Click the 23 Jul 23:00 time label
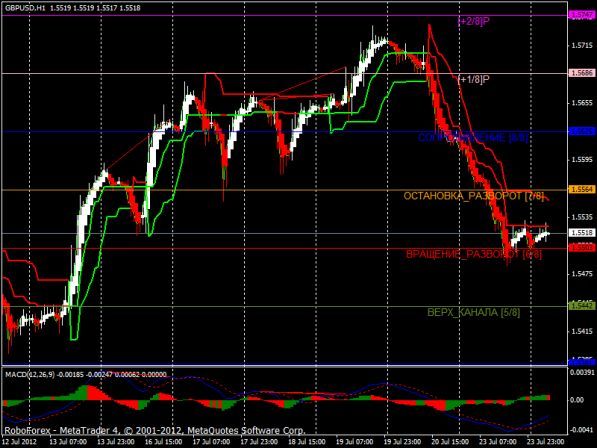 click(x=546, y=442)
